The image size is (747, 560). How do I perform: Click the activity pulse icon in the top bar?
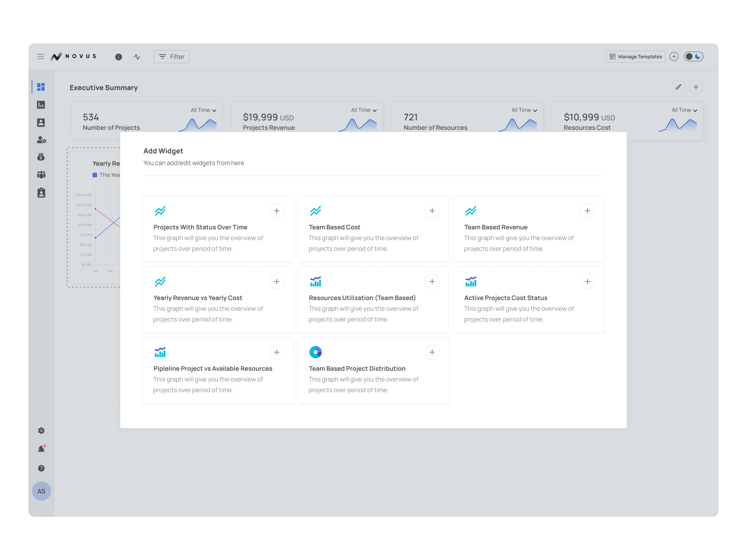point(137,57)
